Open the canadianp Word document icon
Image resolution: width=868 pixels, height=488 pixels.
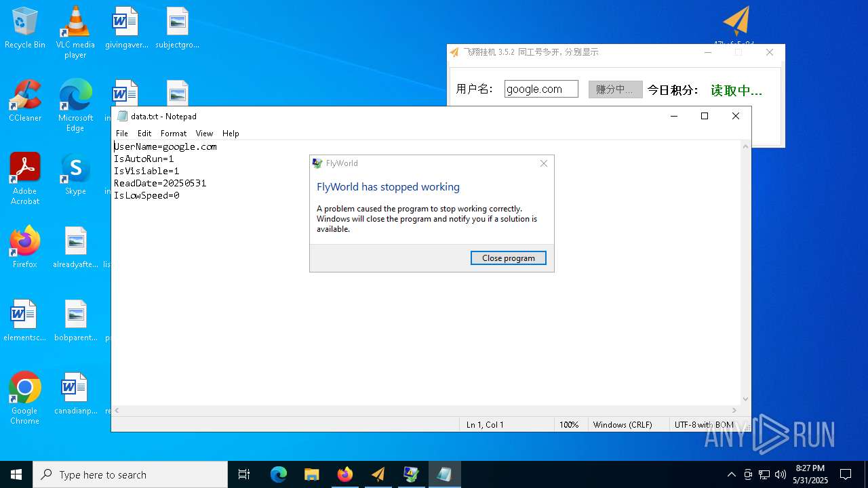click(x=75, y=394)
